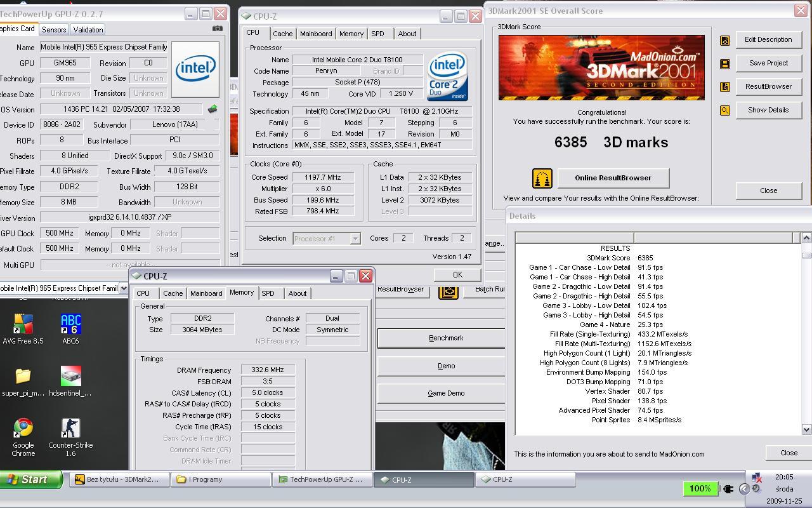Click the 3DMark2 taskbar button
812x508 pixels.
119,480
